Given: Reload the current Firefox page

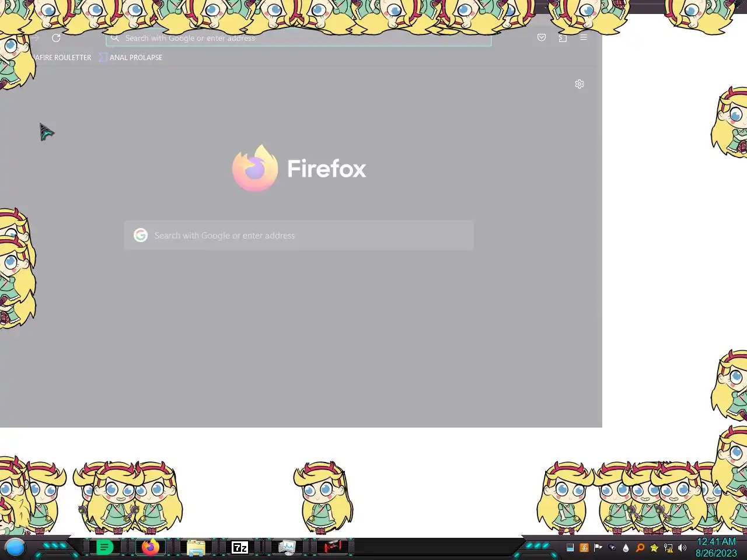Looking at the screenshot, I should 56,38.
